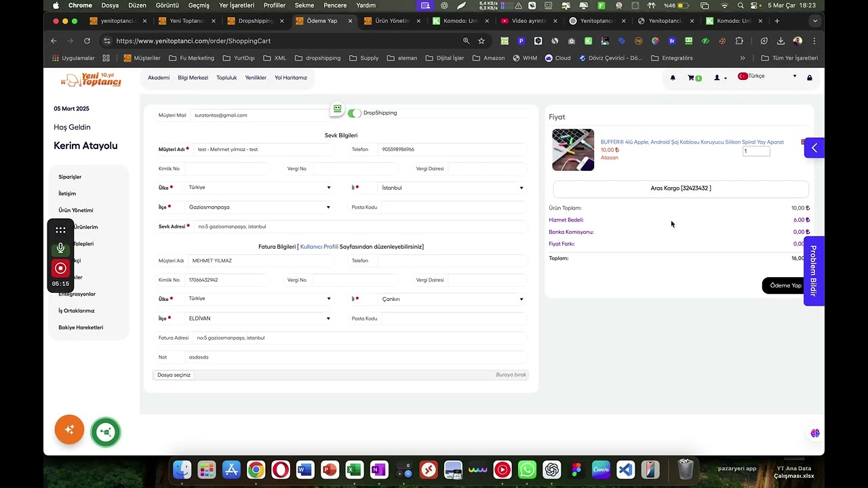The height and width of the screenshot is (488, 868).
Task: Click the purple brain icon at bottom right
Action: (x=815, y=433)
